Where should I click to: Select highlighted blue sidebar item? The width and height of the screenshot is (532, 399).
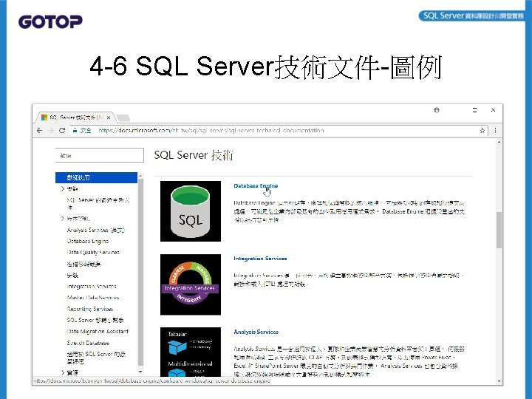[96, 177]
